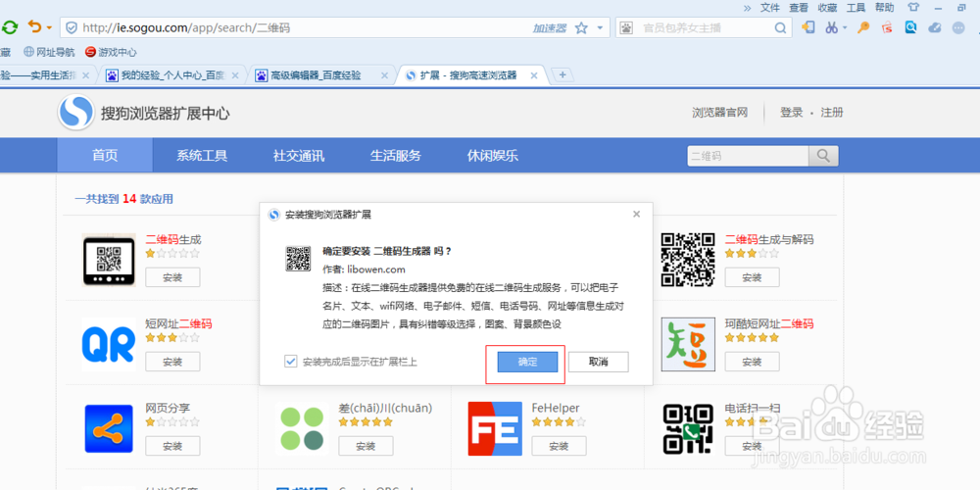The image size is (980, 490).
Task: Close the 扩展 - 搜狗高速浏览器 tab
Action: pyautogui.click(x=534, y=75)
